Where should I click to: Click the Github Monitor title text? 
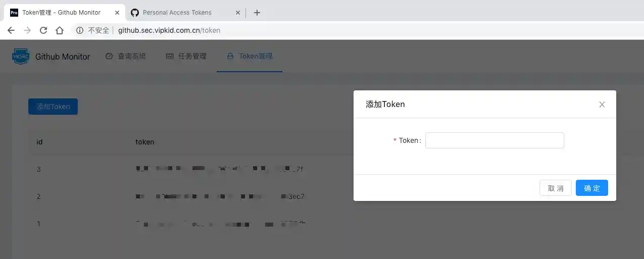(63, 57)
